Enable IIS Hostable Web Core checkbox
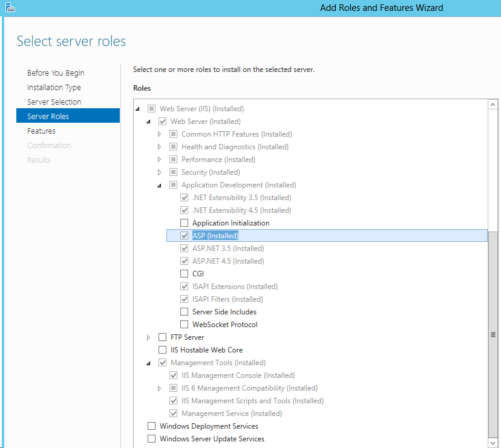Screen dimensions: 501x448 (x=163, y=349)
